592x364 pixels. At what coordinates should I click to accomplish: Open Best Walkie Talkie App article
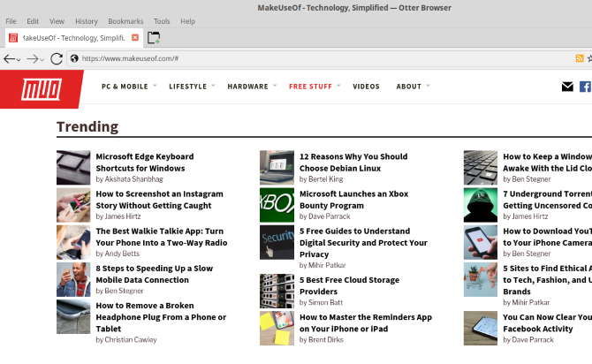pos(161,237)
